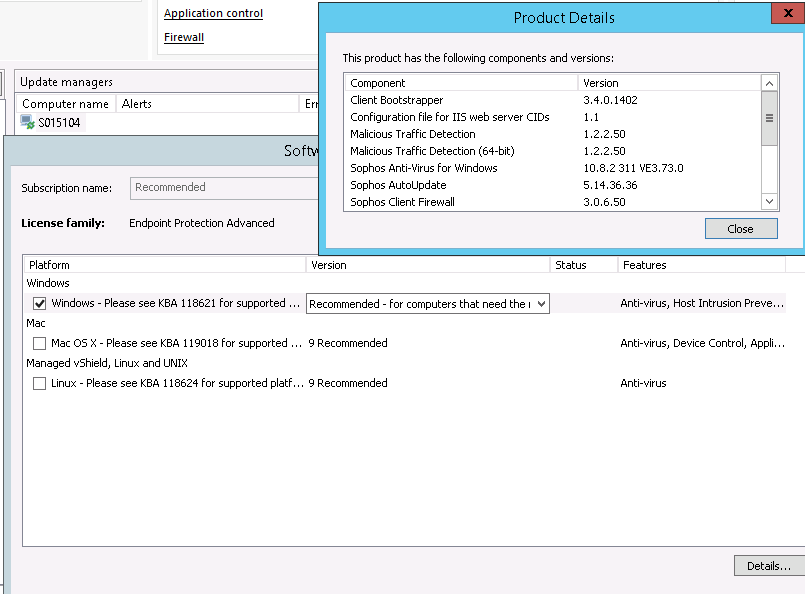Select Configuration file for IIS web server CIDs
The height and width of the screenshot is (594, 805).
pos(553,117)
